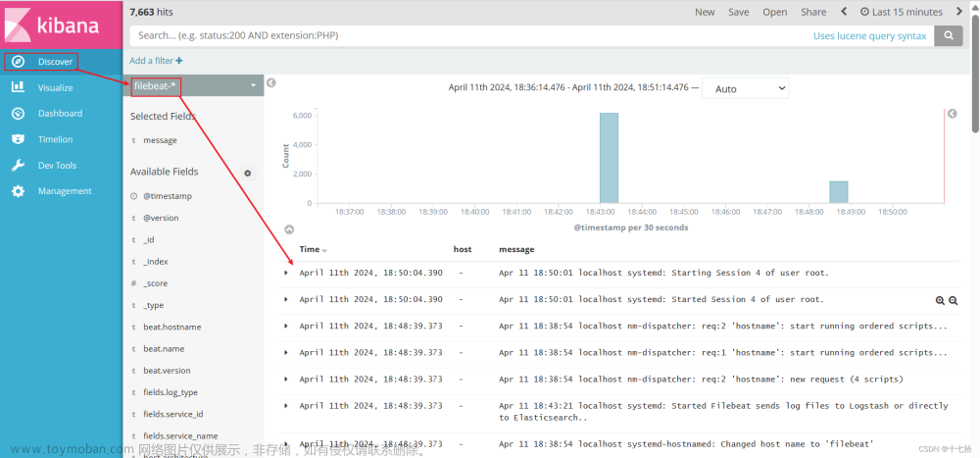The height and width of the screenshot is (458, 980).
Task: Open the Dashboard gauge icon
Action: tap(18, 113)
